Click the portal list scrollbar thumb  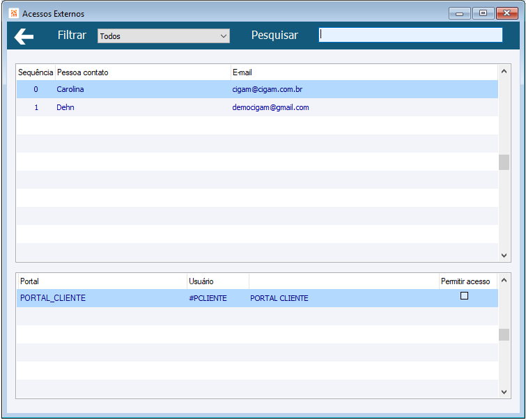[504, 334]
